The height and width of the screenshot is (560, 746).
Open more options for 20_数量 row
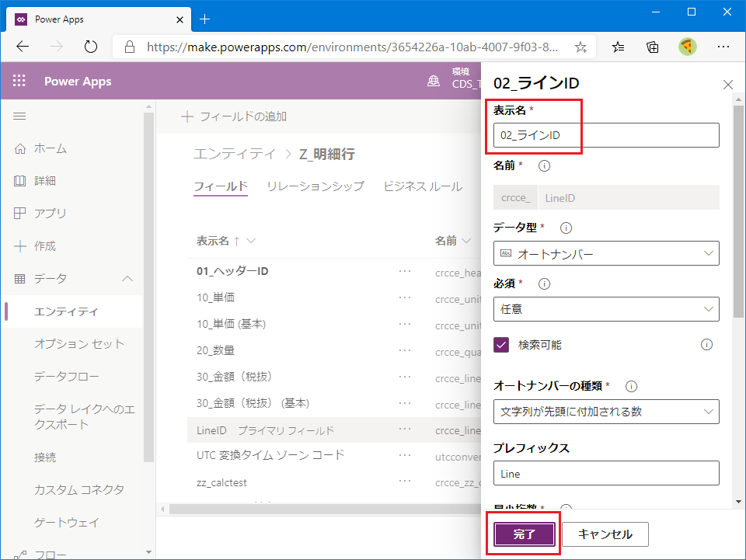click(405, 350)
